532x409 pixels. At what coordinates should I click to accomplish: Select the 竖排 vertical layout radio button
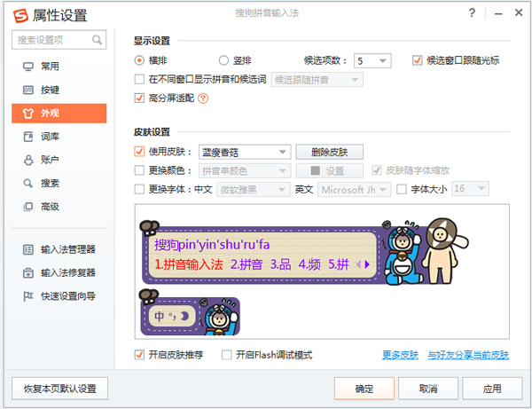[223, 60]
